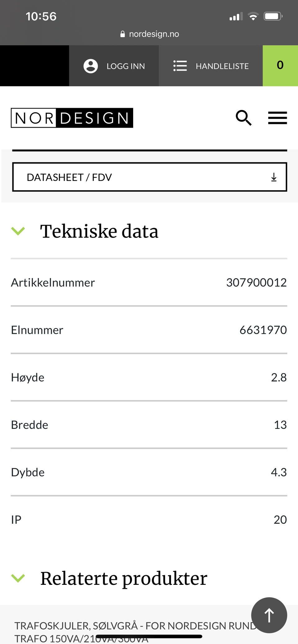Tap the Elnummer value 6631970

[x=263, y=330]
